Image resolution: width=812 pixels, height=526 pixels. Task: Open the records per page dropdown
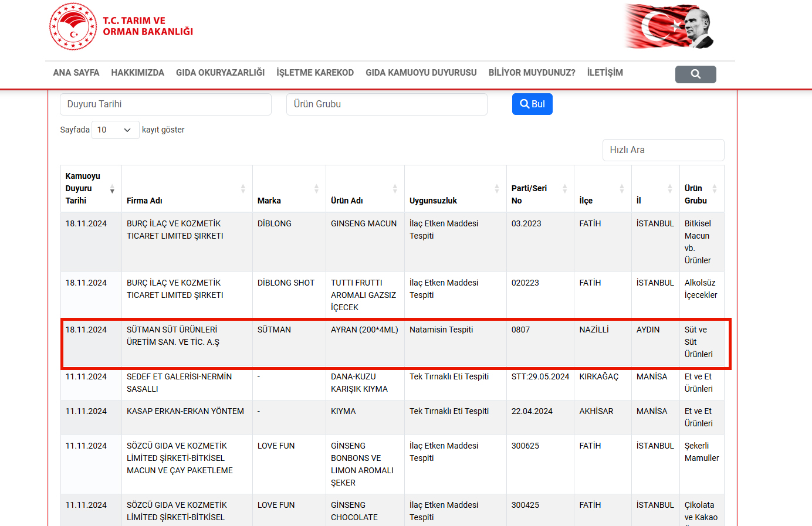[x=116, y=130]
